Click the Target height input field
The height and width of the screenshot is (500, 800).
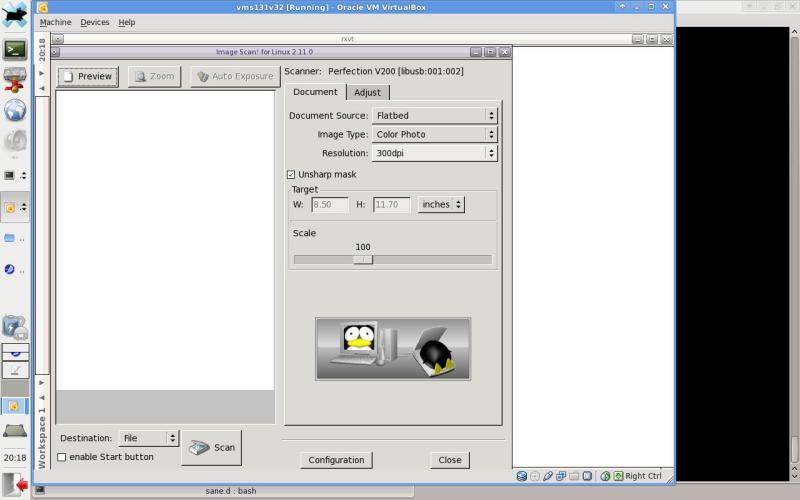coord(391,205)
